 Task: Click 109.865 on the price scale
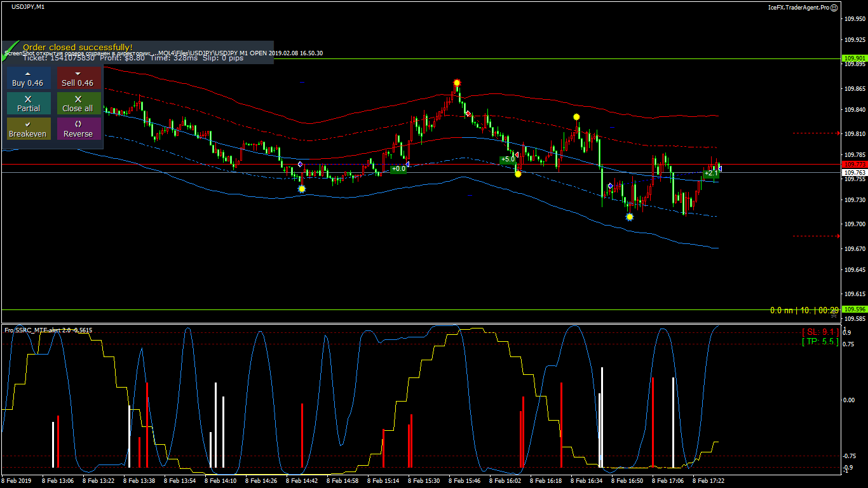[855, 89]
